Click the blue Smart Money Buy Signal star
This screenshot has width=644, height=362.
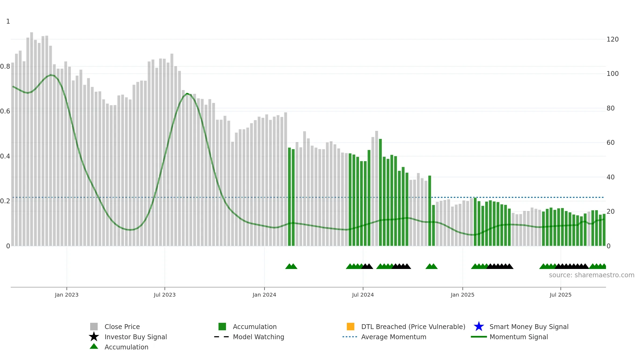pyautogui.click(x=479, y=326)
